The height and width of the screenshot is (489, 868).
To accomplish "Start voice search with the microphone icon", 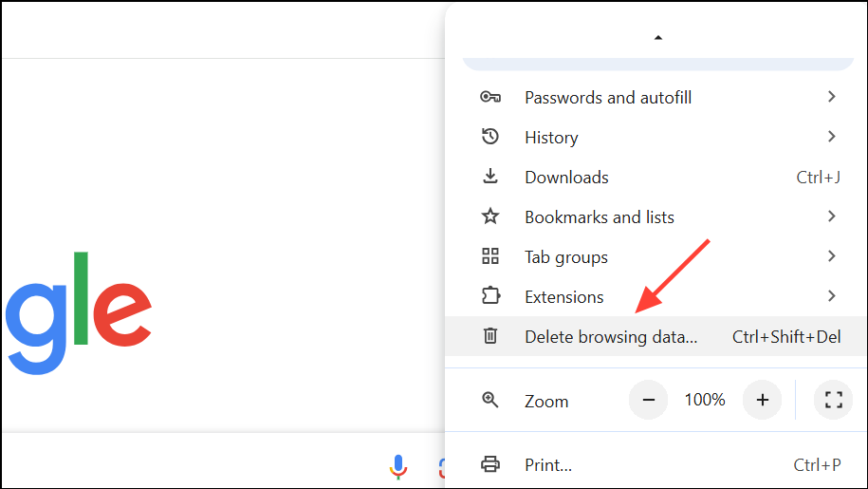I will coord(398,467).
